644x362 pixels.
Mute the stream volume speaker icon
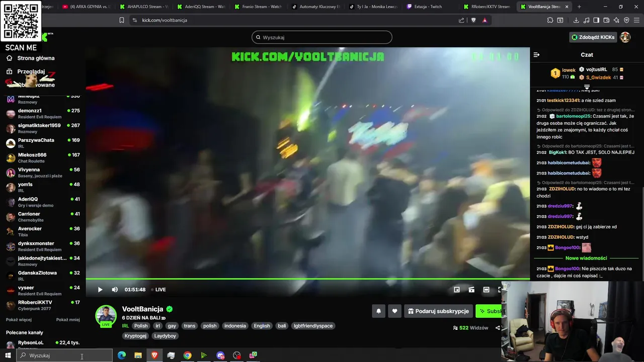click(115, 290)
